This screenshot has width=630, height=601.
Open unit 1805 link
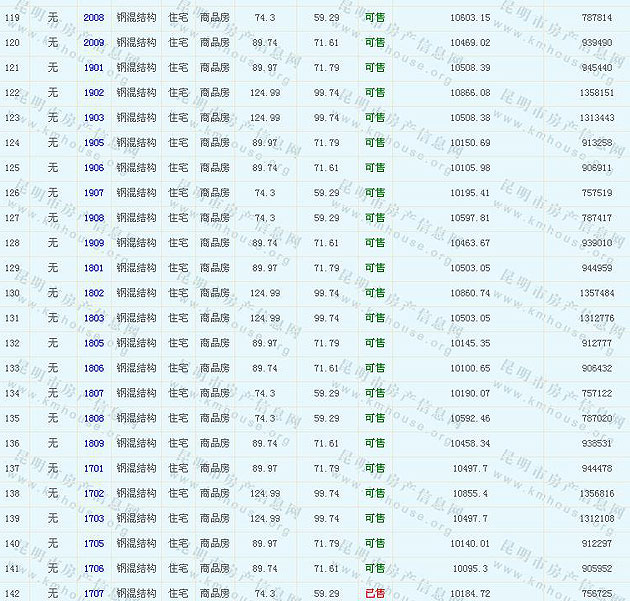[x=93, y=343]
